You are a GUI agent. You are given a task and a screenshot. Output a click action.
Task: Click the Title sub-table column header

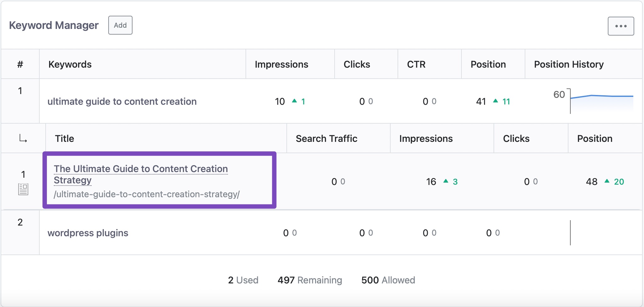click(65, 138)
